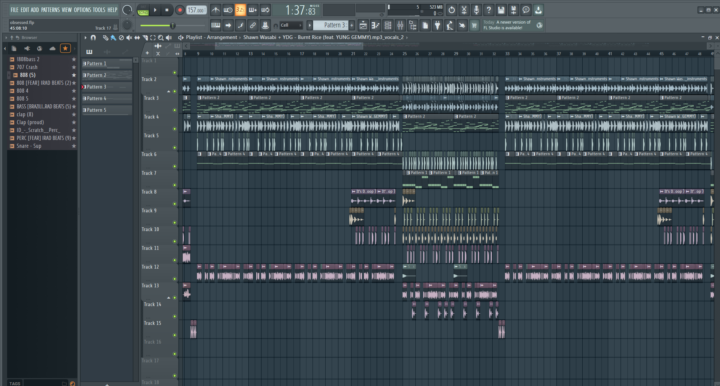Viewport: 720px width, 386px height.
Task: Click the tempo tapper icon
Action: coord(450,26)
